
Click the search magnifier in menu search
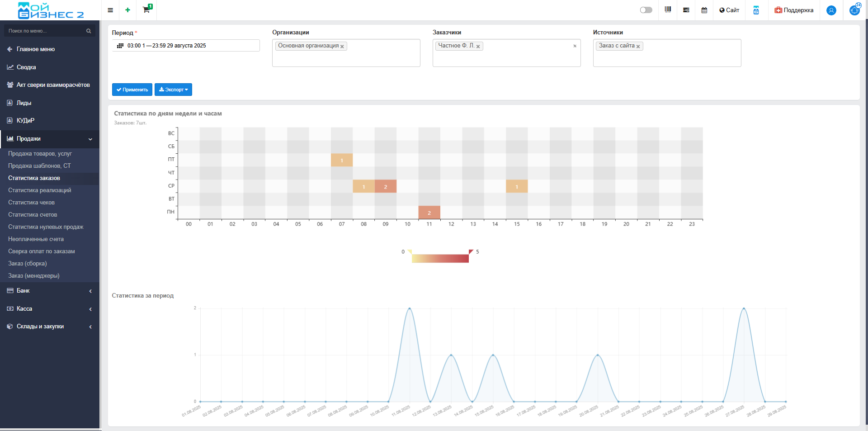coord(89,31)
